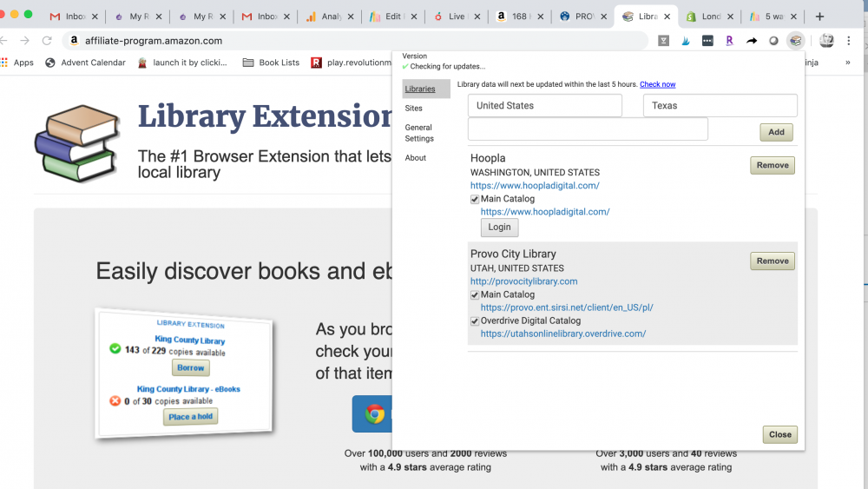Close the 168 Amazon tab with X

tap(540, 17)
